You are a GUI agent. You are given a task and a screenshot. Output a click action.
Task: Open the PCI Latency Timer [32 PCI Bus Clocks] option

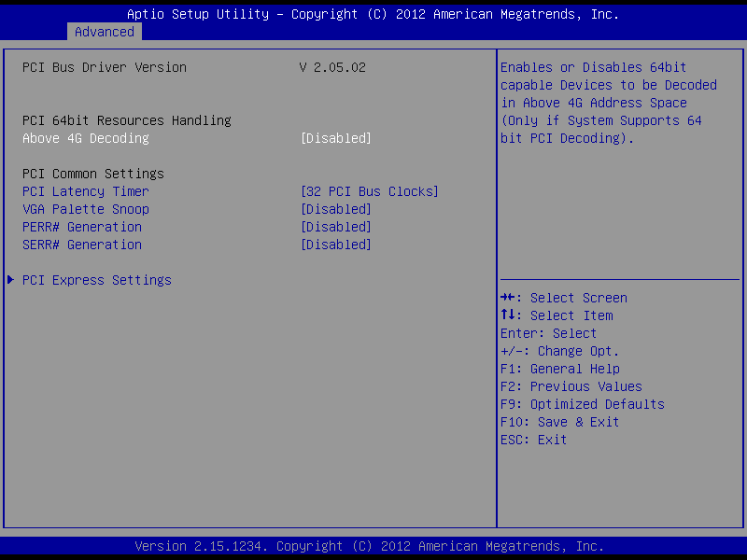click(369, 191)
